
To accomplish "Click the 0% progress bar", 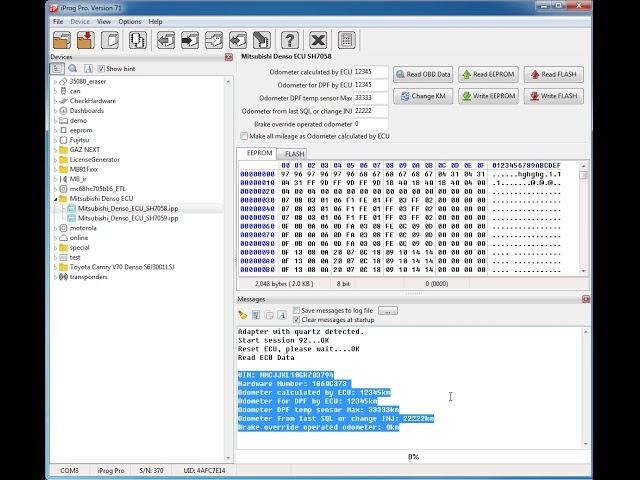I will [x=413, y=457].
